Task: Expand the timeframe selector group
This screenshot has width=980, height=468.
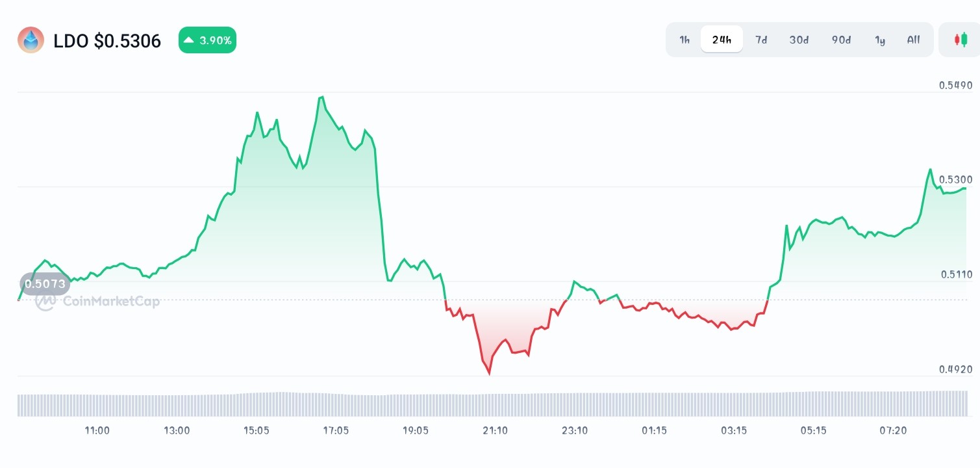Action: point(799,39)
